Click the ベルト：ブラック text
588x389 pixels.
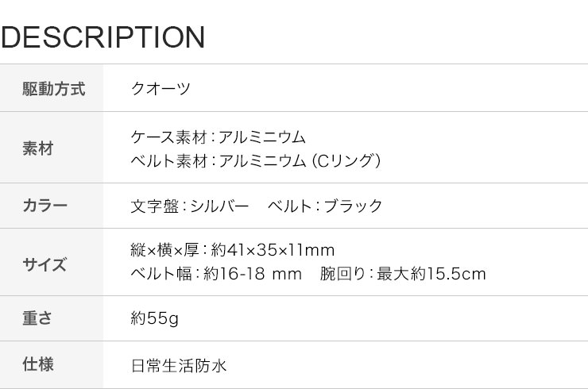325,206
